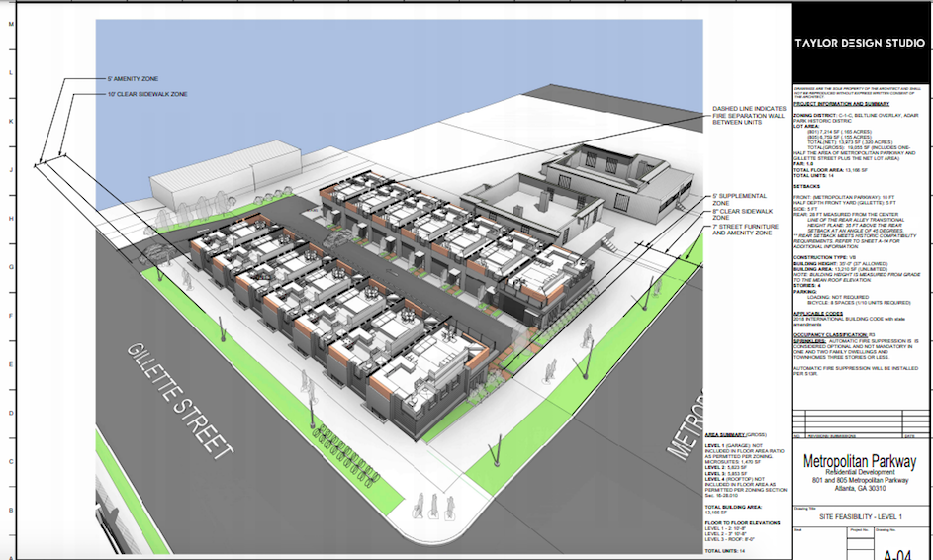The image size is (933, 560).
Task: Select the Site Feasibility - Level 1 drawing title
Action: pos(856,516)
